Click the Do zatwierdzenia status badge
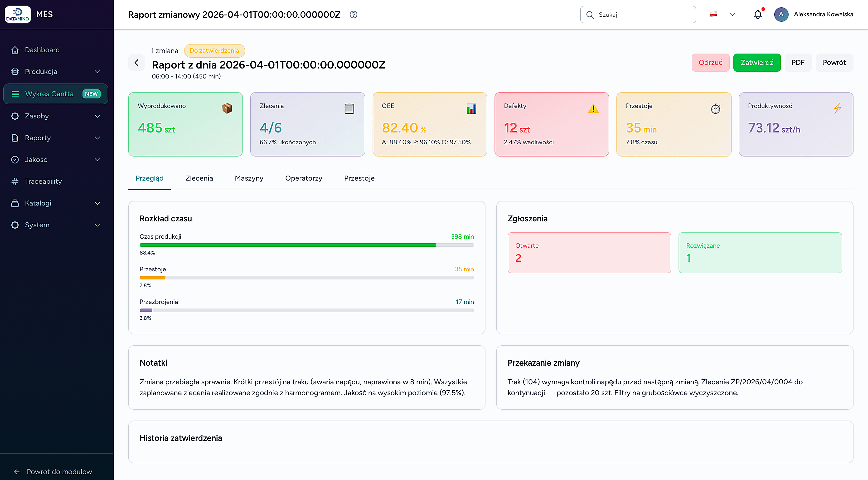 [x=214, y=51]
